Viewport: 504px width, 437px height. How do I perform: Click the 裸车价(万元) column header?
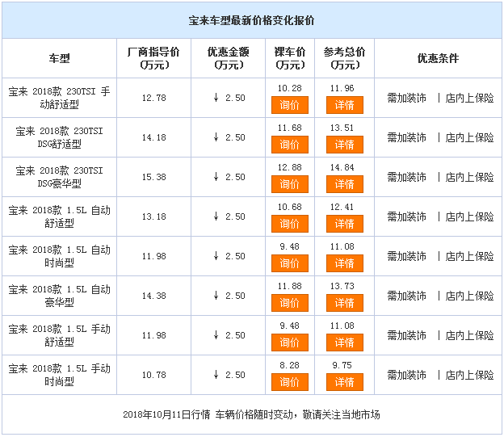click(x=290, y=58)
